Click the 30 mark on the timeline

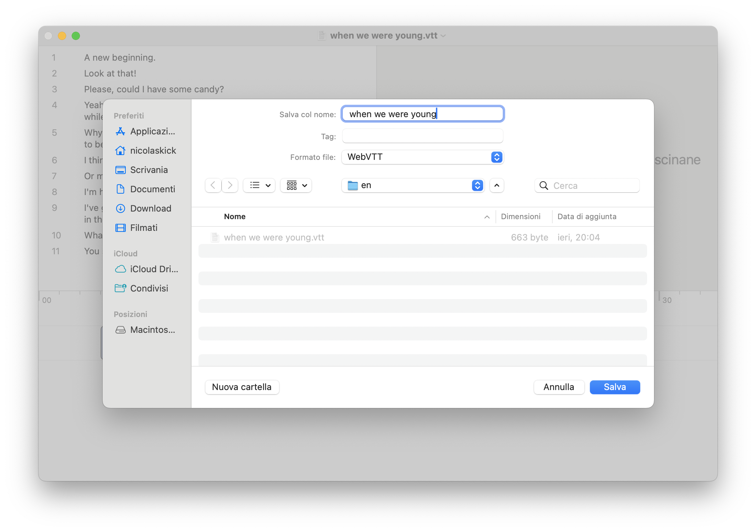[x=667, y=300]
